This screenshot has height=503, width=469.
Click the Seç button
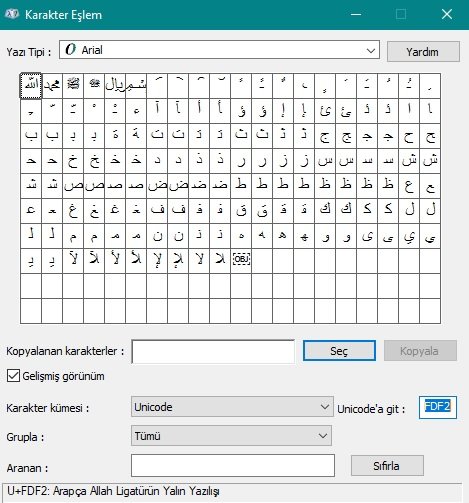[339, 351]
